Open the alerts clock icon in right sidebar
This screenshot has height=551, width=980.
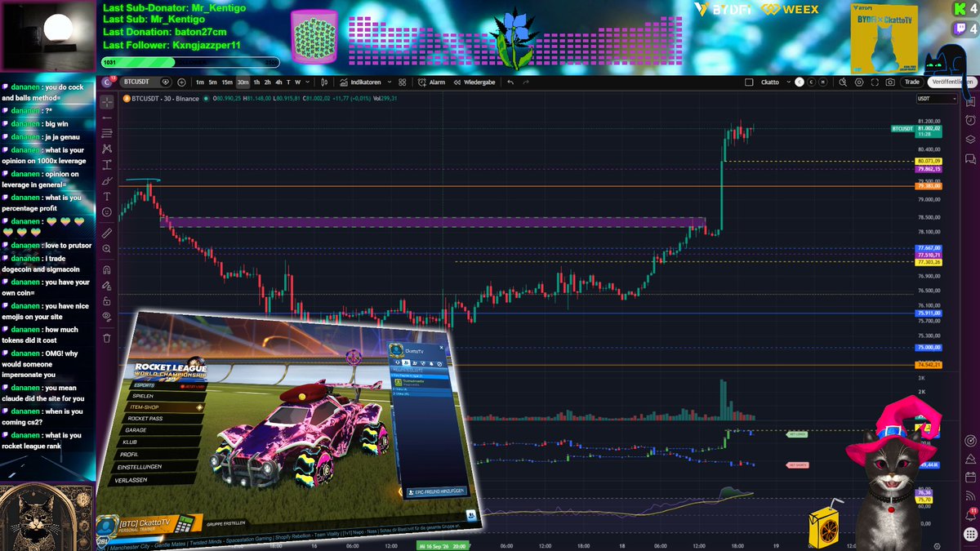tap(970, 120)
